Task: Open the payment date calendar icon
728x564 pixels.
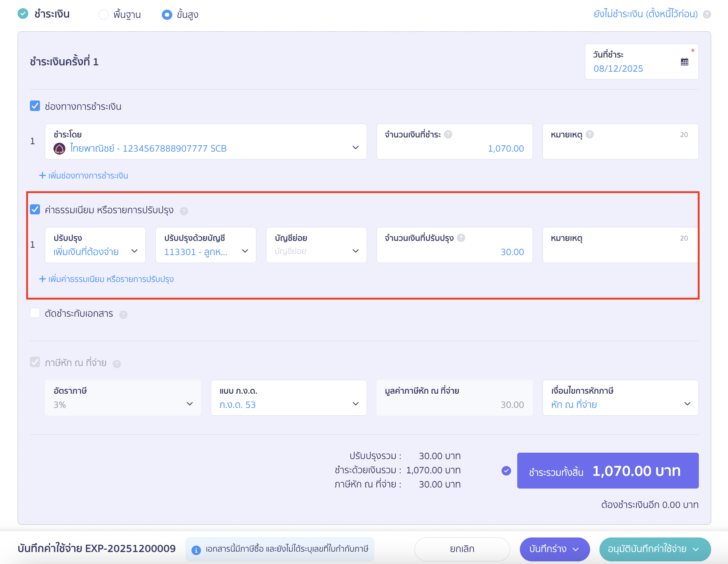Action: click(x=684, y=62)
